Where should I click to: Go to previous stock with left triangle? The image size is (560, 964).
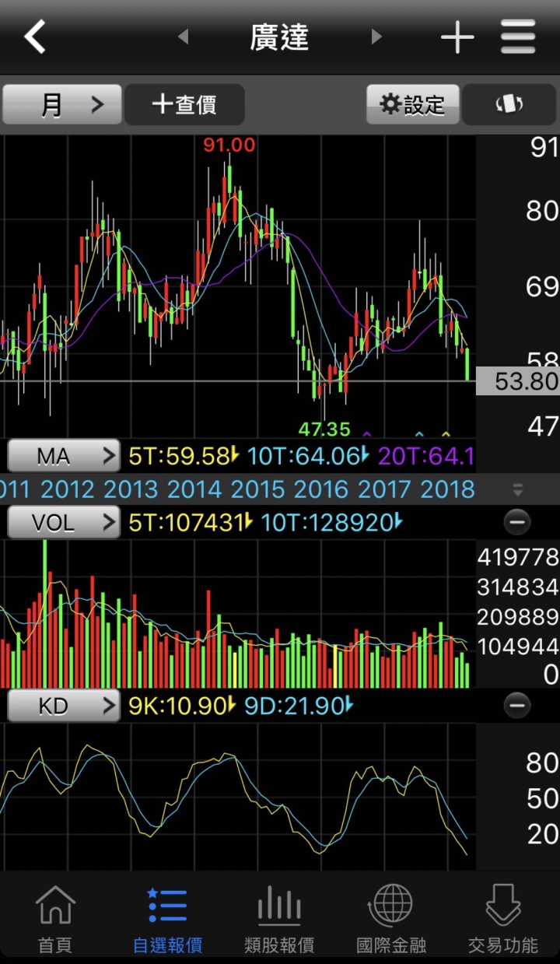pos(183,37)
